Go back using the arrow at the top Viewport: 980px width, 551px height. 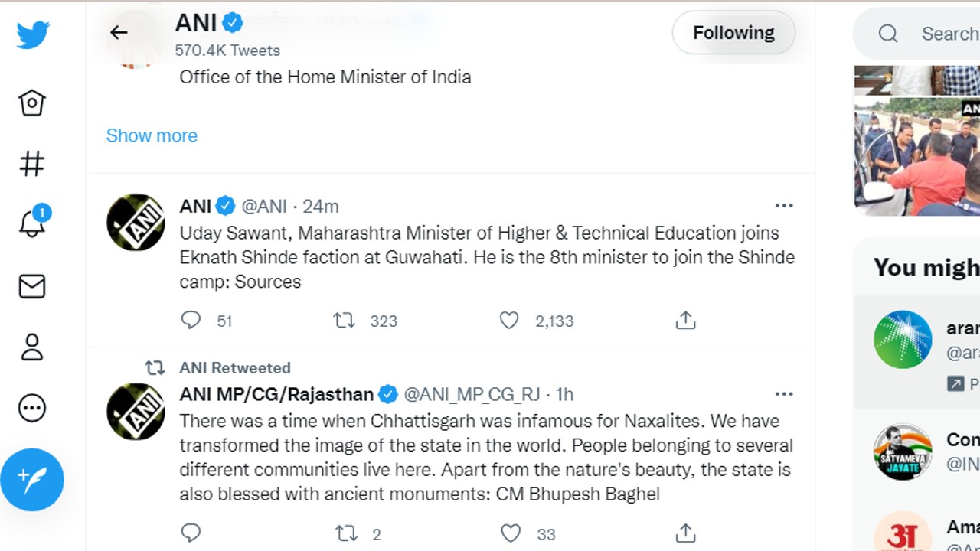point(119,33)
